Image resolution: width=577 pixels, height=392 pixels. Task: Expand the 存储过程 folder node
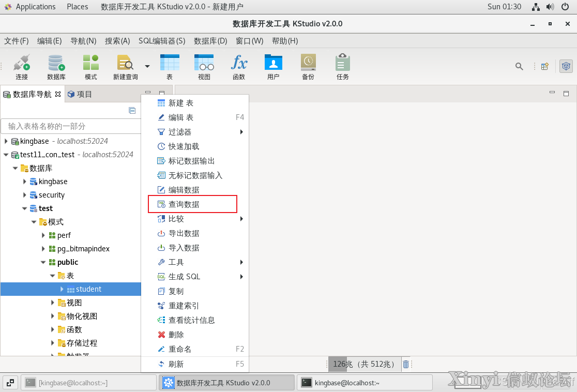click(53, 343)
